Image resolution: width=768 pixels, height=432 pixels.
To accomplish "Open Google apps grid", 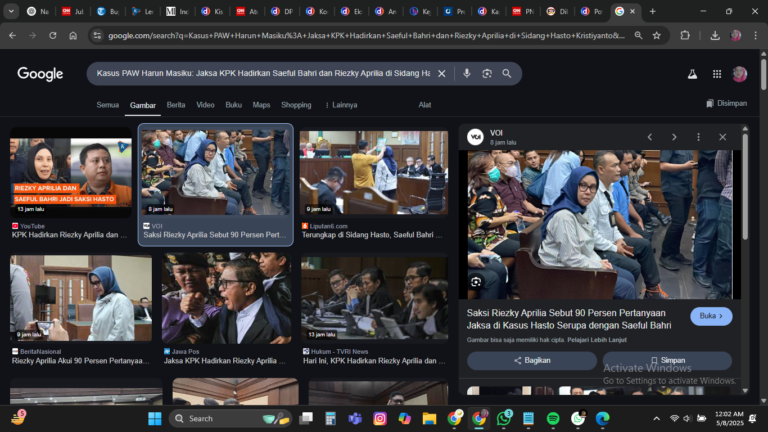I will [717, 74].
